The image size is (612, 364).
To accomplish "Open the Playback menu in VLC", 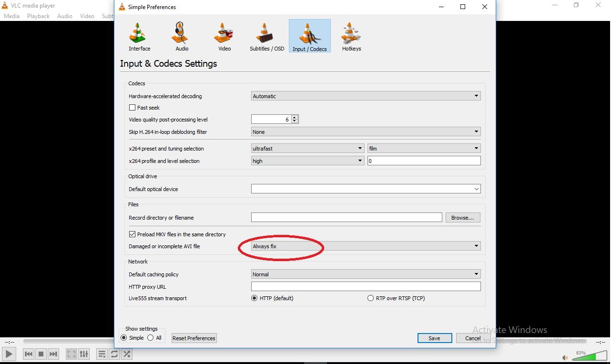I will tap(38, 16).
